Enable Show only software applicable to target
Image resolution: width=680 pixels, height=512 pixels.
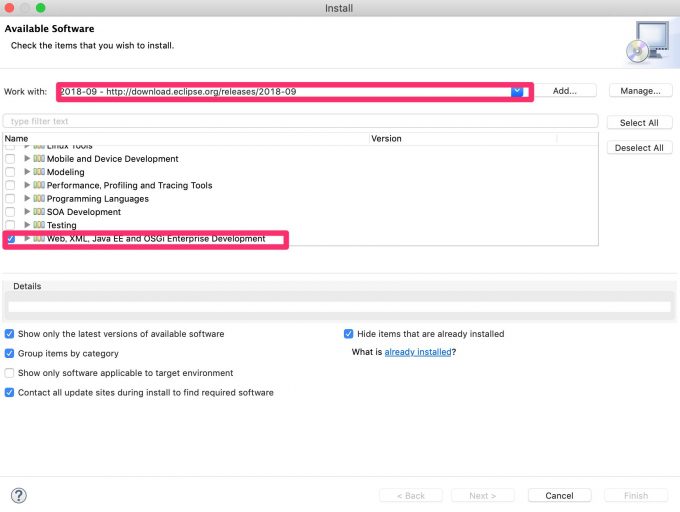pyautogui.click(x=10, y=373)
